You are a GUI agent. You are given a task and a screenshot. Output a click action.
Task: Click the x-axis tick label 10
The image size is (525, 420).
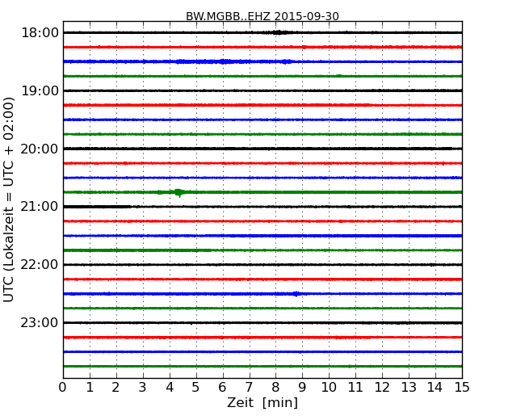tap(329, 387)
